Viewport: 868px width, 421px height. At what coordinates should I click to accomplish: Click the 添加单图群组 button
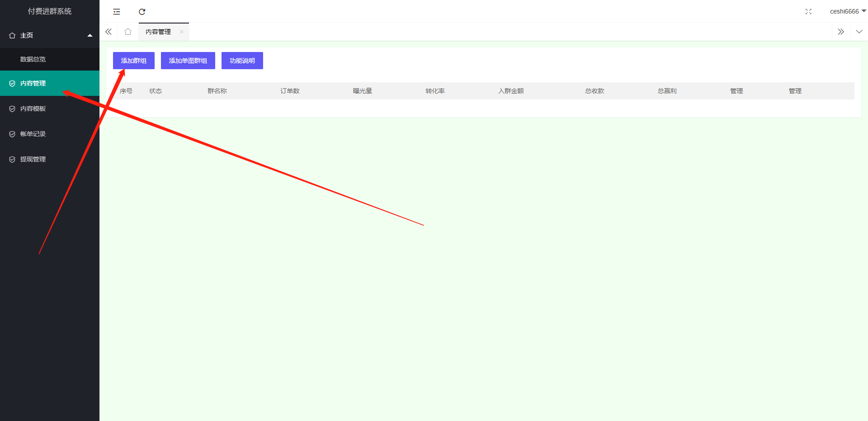pyautogui.click(x=188, y=61)
